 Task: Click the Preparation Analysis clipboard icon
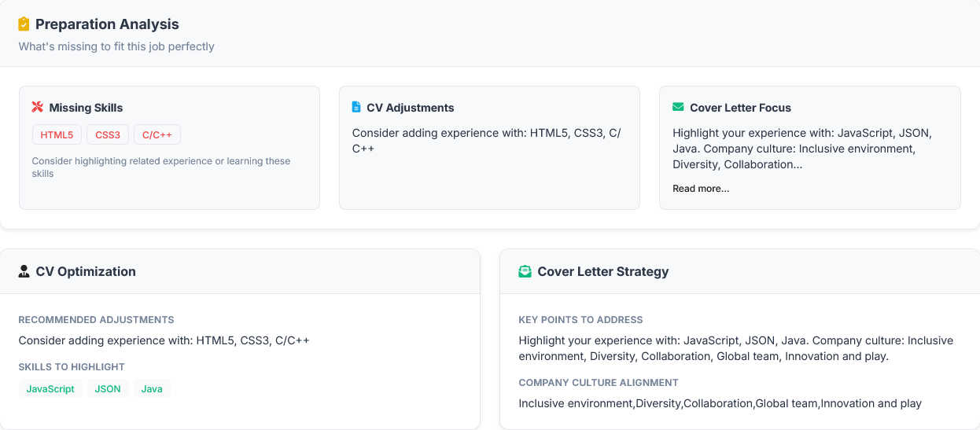24,24
